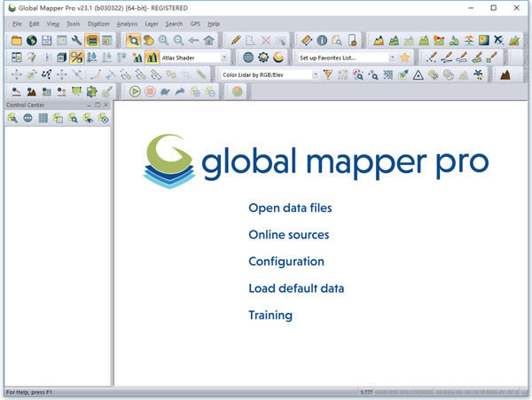
Task: Open the Analysis menu
Action: (x=127, y=23)
